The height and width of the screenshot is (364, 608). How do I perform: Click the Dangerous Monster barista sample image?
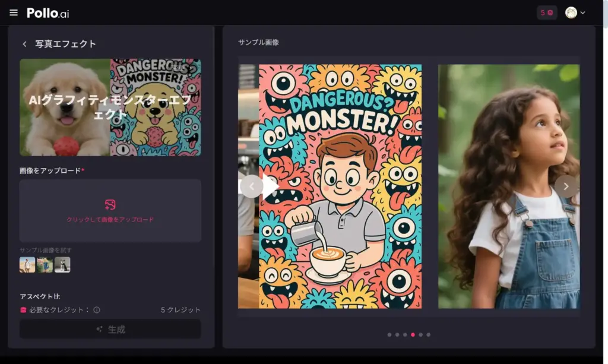340,186
